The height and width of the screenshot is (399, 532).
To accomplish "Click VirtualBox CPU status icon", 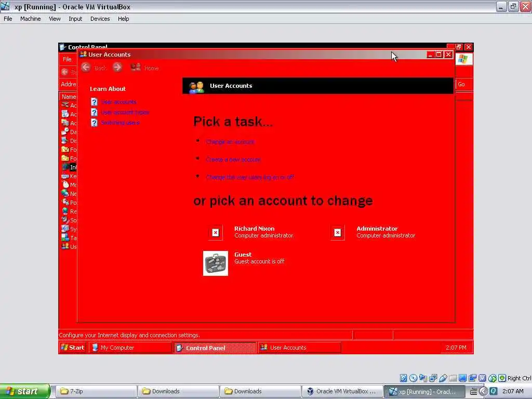I will (x=482, y=378).
